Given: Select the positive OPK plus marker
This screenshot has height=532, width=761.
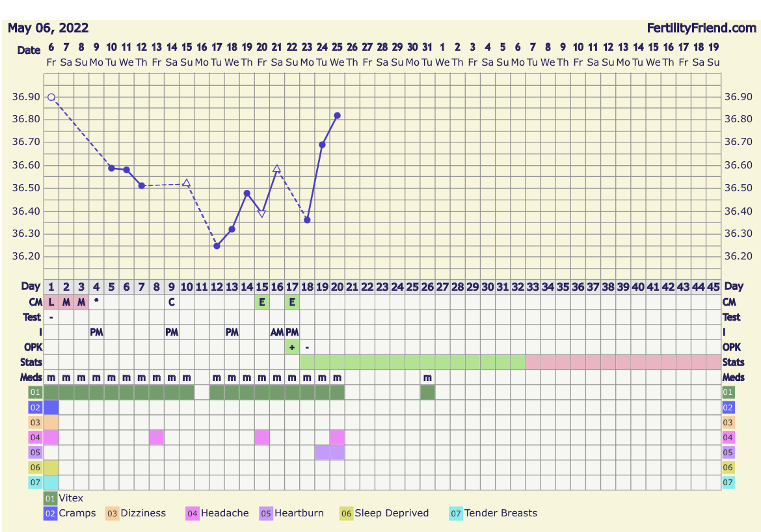Looking at the screenshot, I should pos(292,347).
